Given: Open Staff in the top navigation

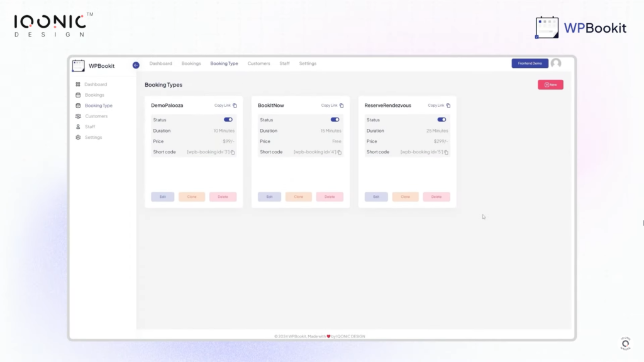Looking at the screenshot, I should pos(285,63).
